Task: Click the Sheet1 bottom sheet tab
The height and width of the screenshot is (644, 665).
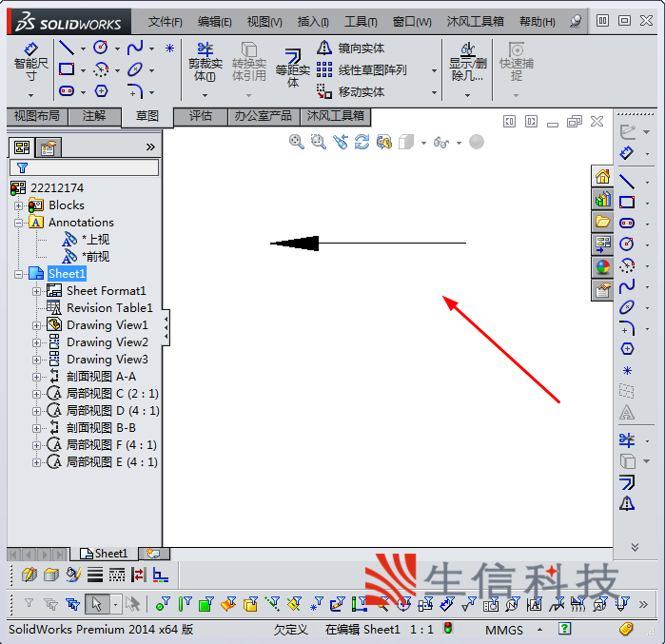Action: pos(104,554)
